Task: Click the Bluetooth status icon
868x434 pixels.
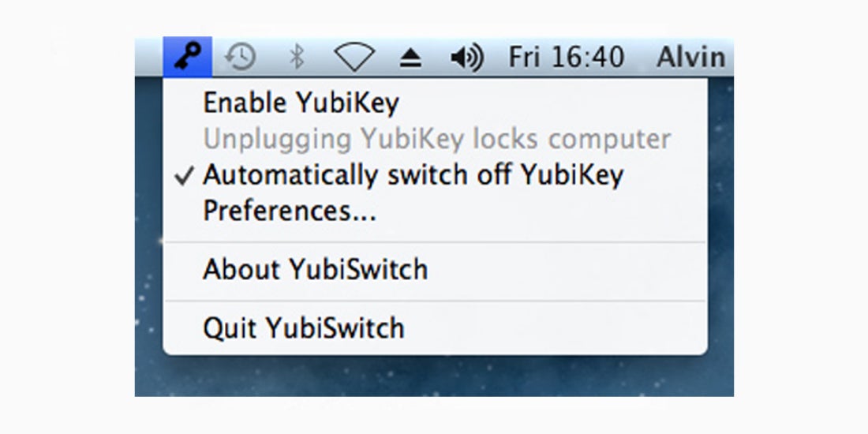Action: click(297, 57)
